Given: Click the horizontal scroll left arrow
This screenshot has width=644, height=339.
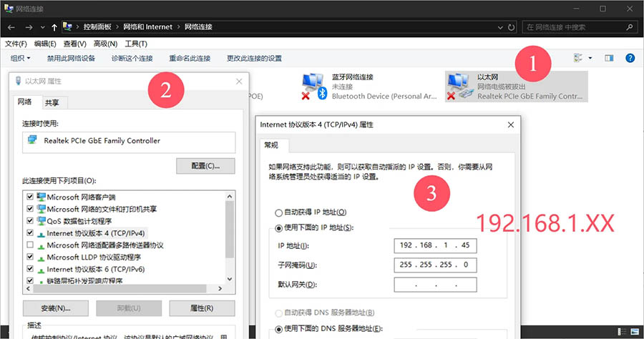Looking at the screenshot, I should [x=28, y=289].
